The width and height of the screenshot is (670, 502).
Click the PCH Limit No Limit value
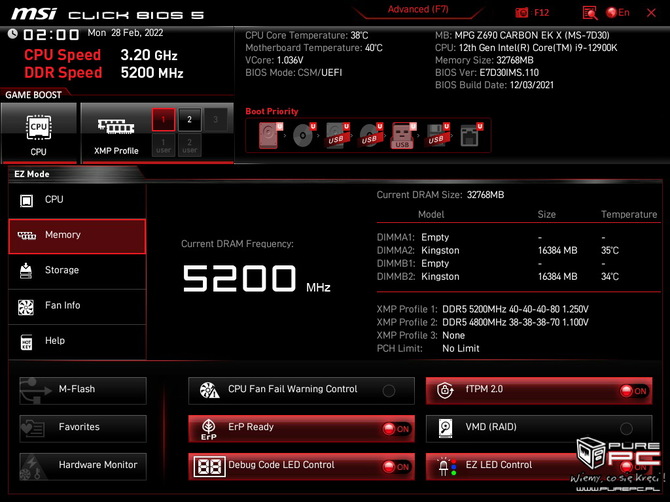pyautogui.click(x=461, y=349)
